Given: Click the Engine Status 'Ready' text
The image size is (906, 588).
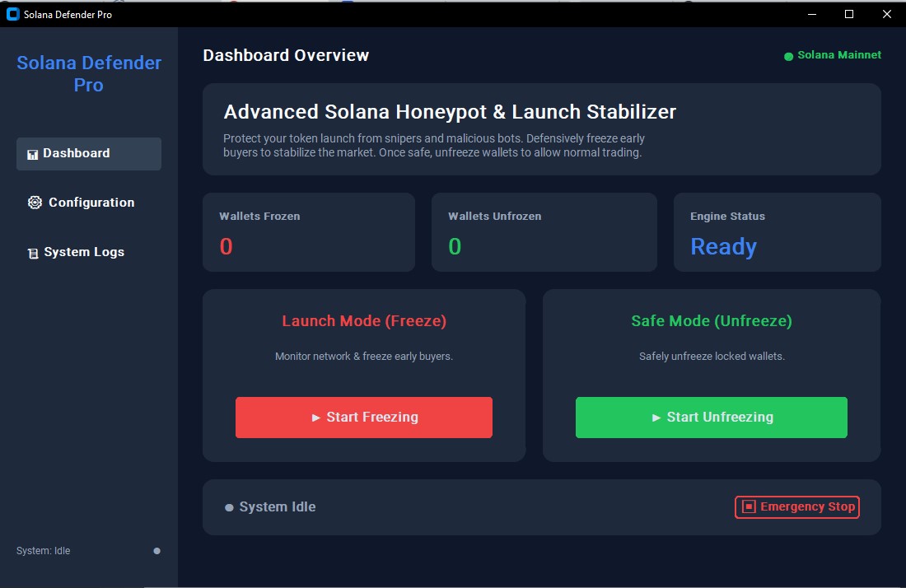Looking at the screenshot, I should 723,245.
